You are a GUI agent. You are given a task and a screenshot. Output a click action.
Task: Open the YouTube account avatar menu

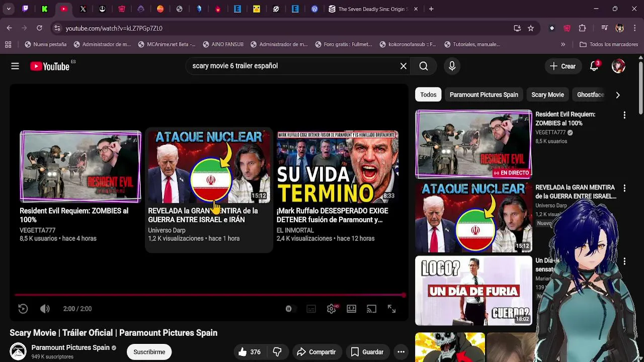point(618,66)
